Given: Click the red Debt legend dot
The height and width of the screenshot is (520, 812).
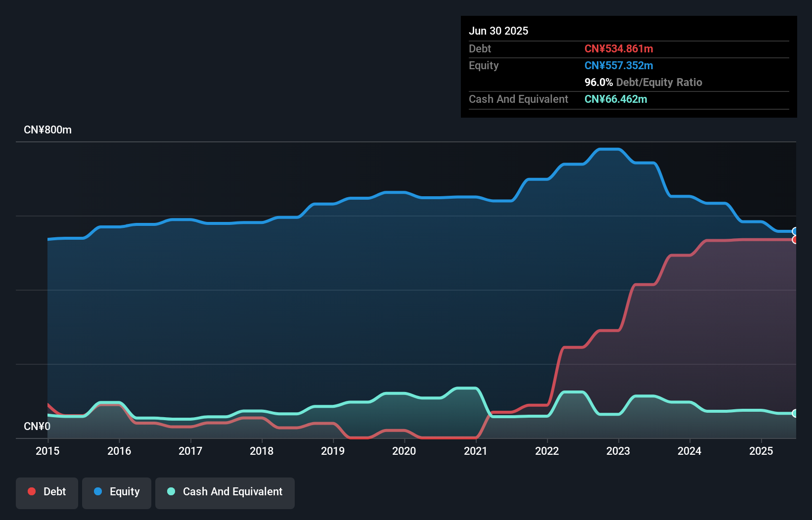Looking at the screenshot, I should [31, 491].
